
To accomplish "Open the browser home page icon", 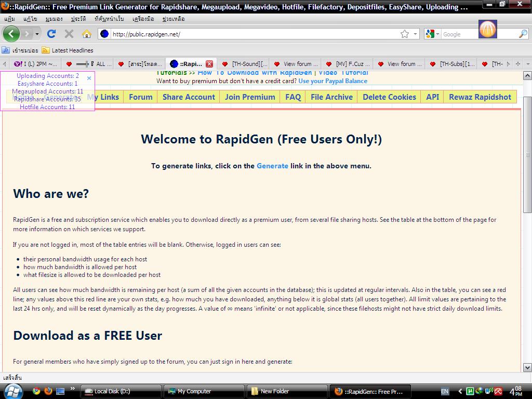I will (87, 34).
